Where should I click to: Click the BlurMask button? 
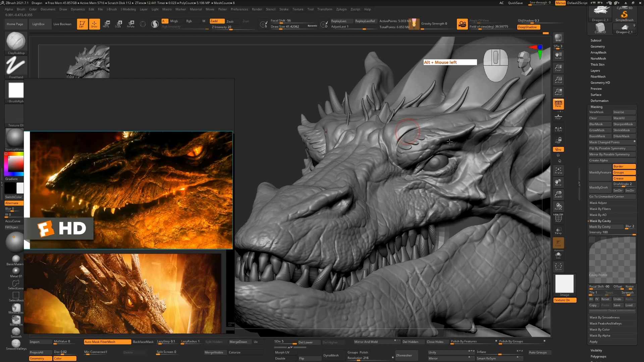point(599,124)
